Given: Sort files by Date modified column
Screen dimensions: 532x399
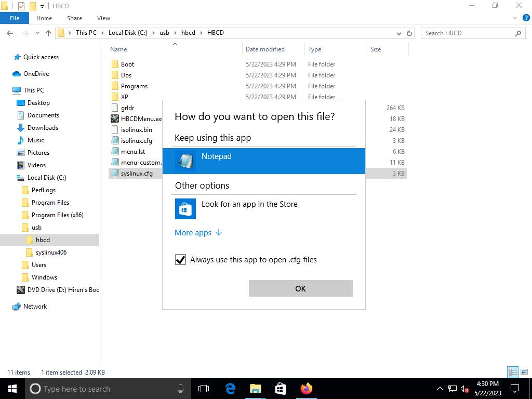Looking at the screenshot, I should [x=265, y=49].
